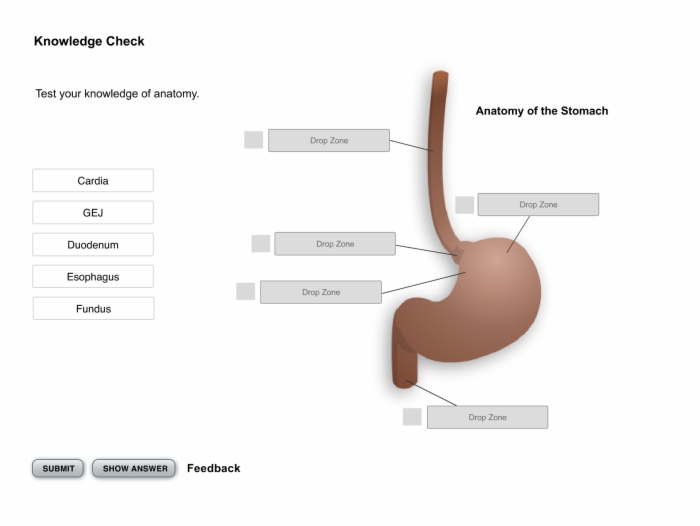Click the drop zone pointing to the upper stomach dome

538,205
